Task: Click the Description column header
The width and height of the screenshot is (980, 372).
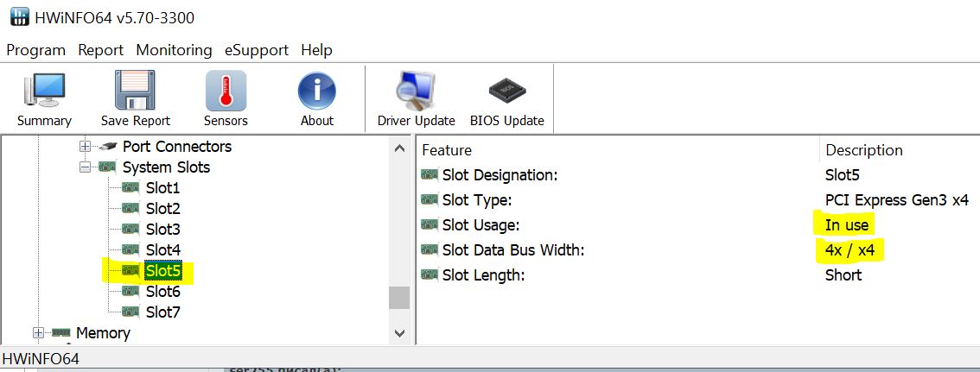Action: [x=864, y=150]
